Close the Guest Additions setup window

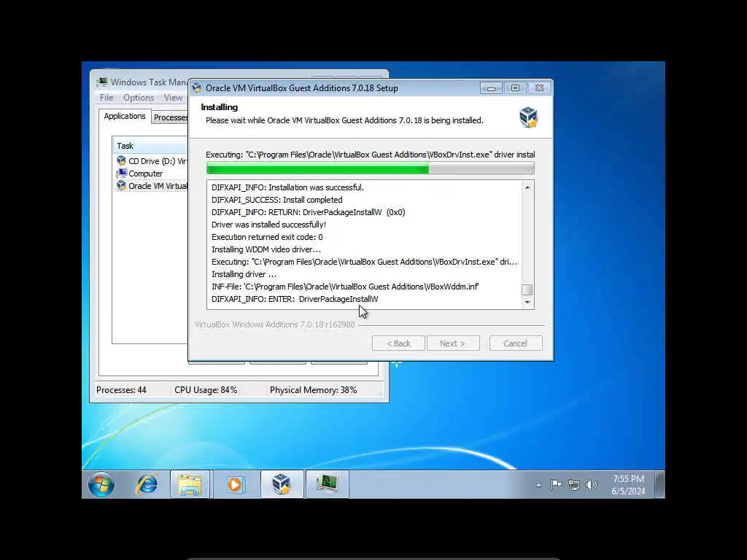coord(539,88)
